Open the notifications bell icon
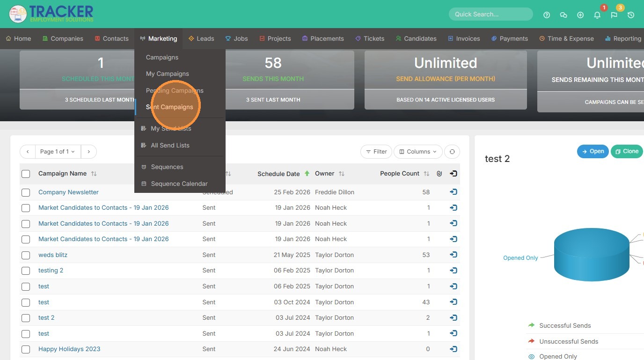 597,15
